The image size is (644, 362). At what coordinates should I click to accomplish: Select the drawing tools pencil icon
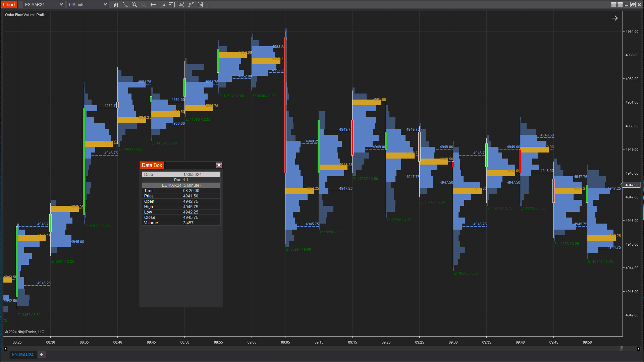[125, 5]
